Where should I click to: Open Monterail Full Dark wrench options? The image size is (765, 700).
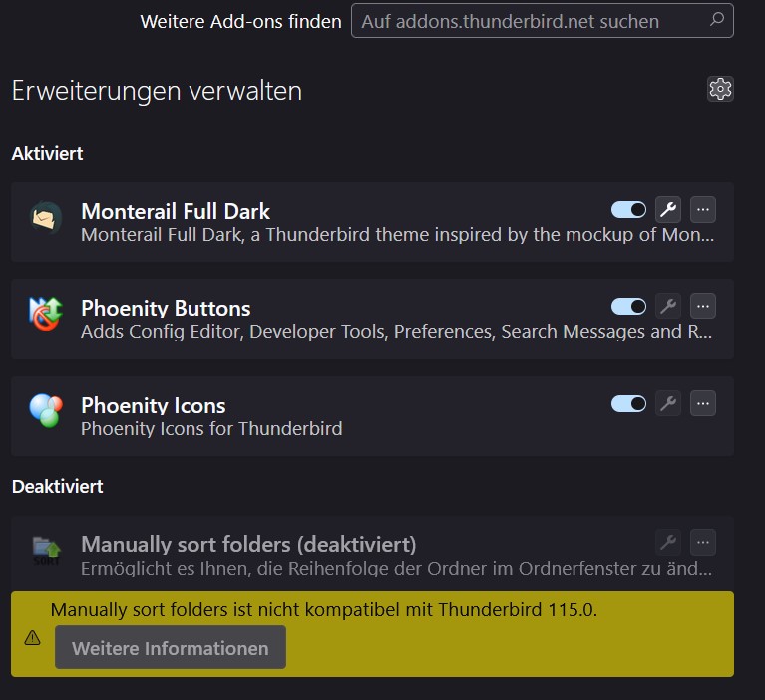668,209
